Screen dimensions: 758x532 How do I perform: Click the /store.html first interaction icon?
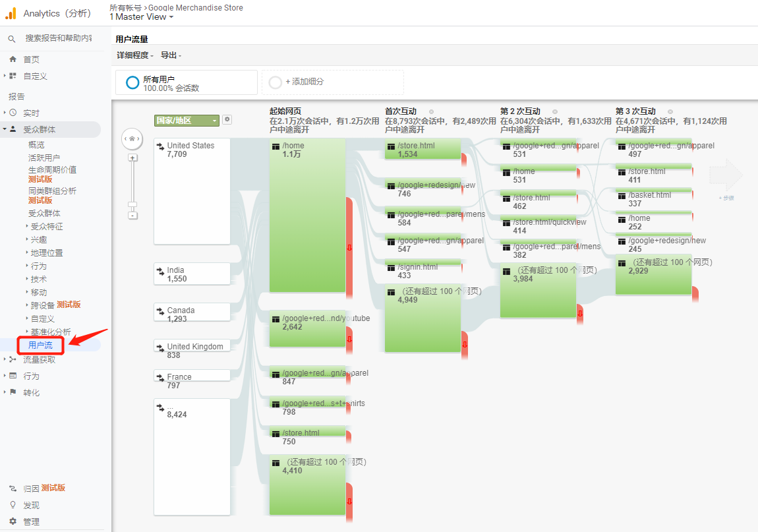pyautogui.click(x=391, y=146)
